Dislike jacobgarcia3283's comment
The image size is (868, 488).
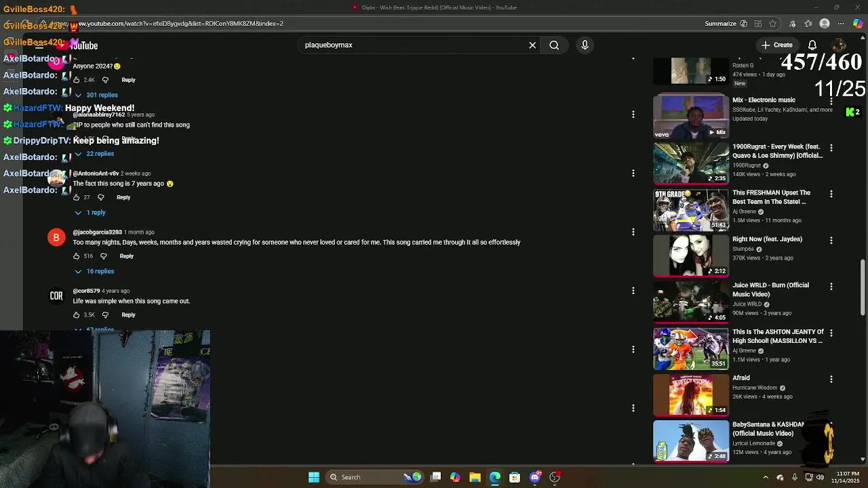(103, 256)
